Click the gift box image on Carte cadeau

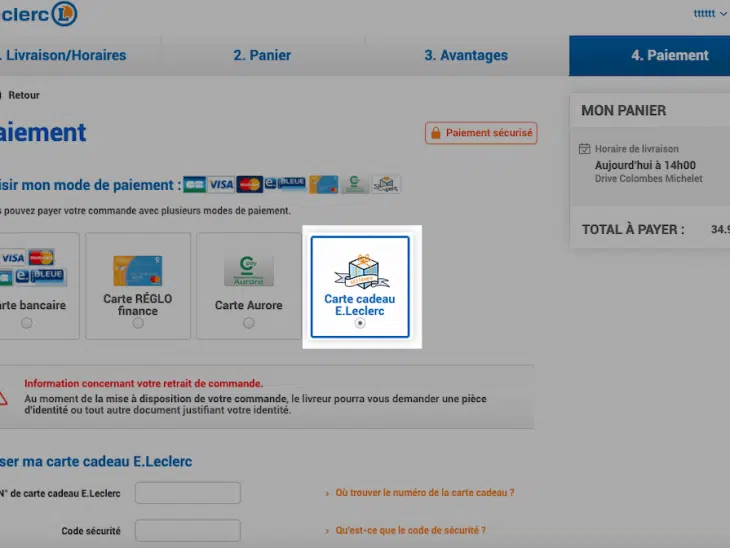tap(362, 271)
